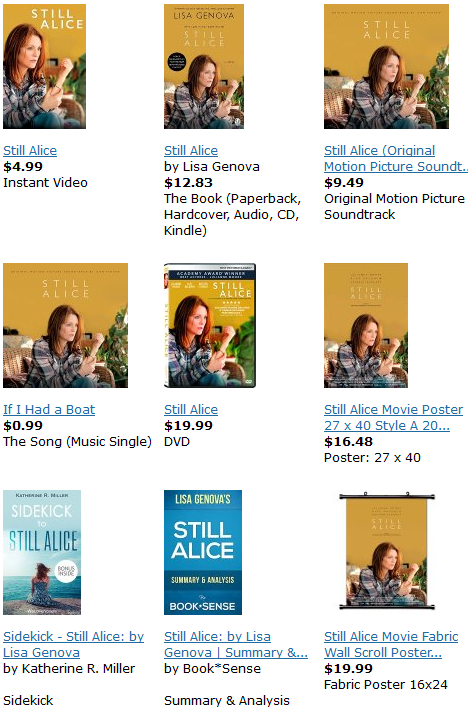Open the Original Motion Picture Soundtrack link
This screenshot has height=710, width=468.
[396, 158]
